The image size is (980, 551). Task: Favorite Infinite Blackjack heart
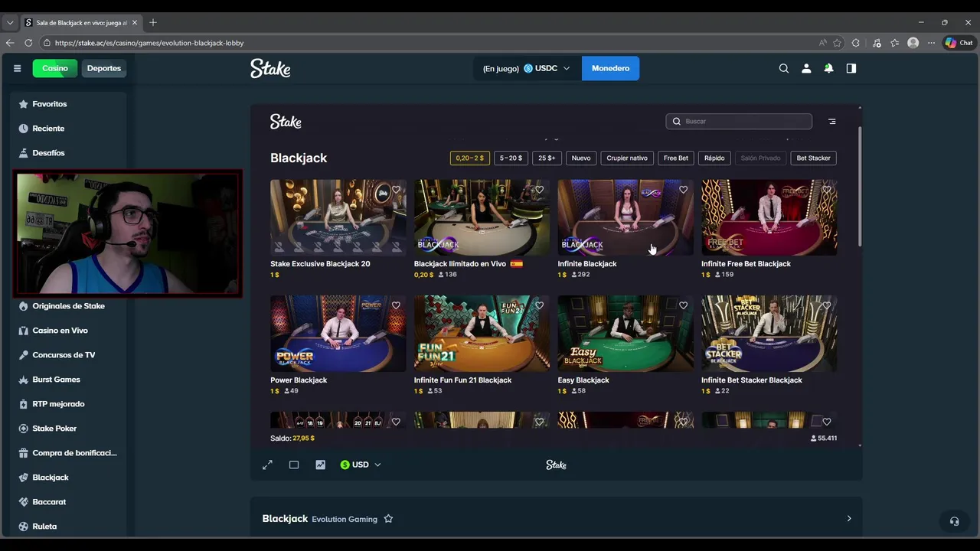click(x=683, y=190)
